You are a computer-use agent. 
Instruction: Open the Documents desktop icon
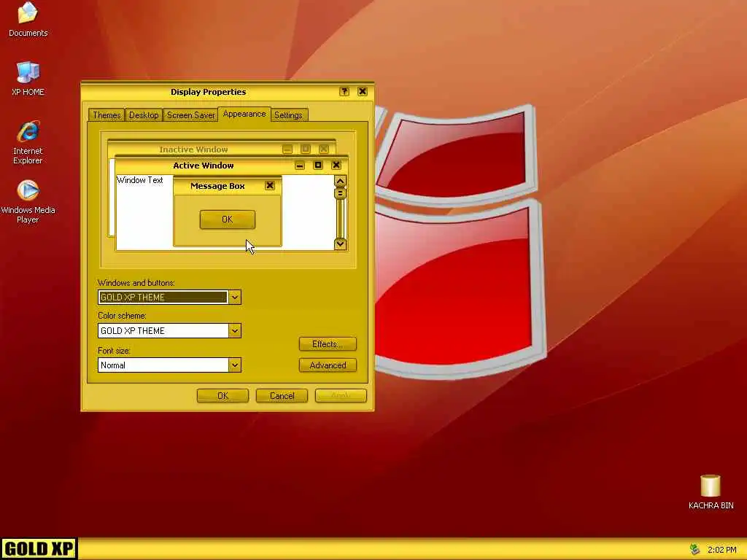pyautogui.click(x=28, y=19)
